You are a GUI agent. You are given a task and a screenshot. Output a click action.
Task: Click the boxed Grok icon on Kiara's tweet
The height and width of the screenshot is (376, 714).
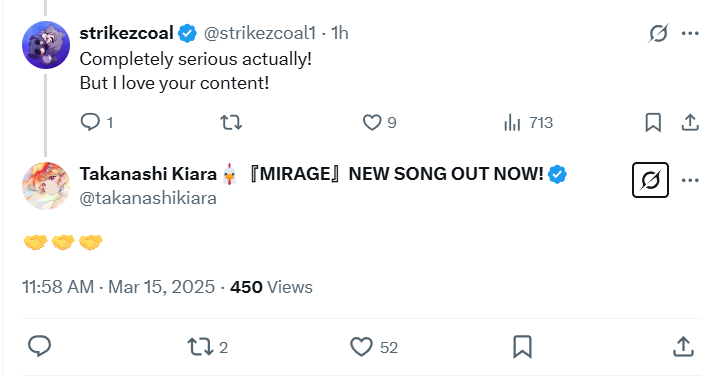[x=650, y=180]
